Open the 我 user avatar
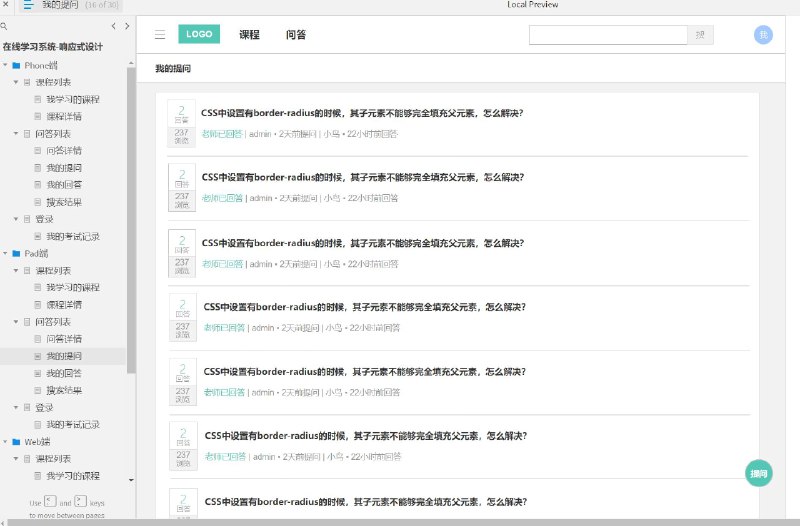The image size is (800, 526). click(x=763, y=35)
